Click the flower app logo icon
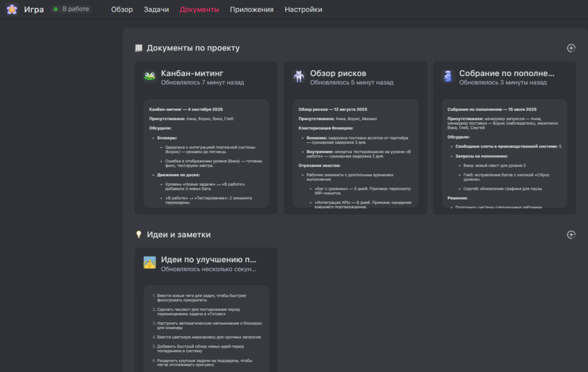This screenshot has width=588, height=372. tap(12, 9)
